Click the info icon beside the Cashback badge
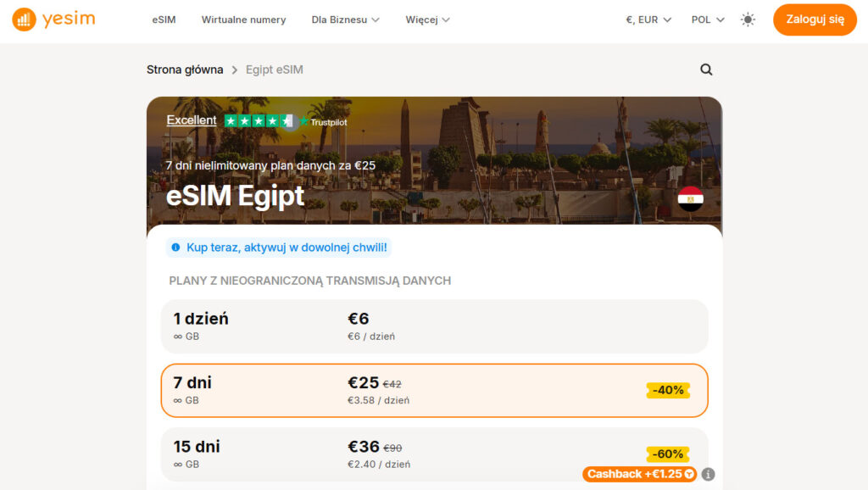 (x=708, y=475)
